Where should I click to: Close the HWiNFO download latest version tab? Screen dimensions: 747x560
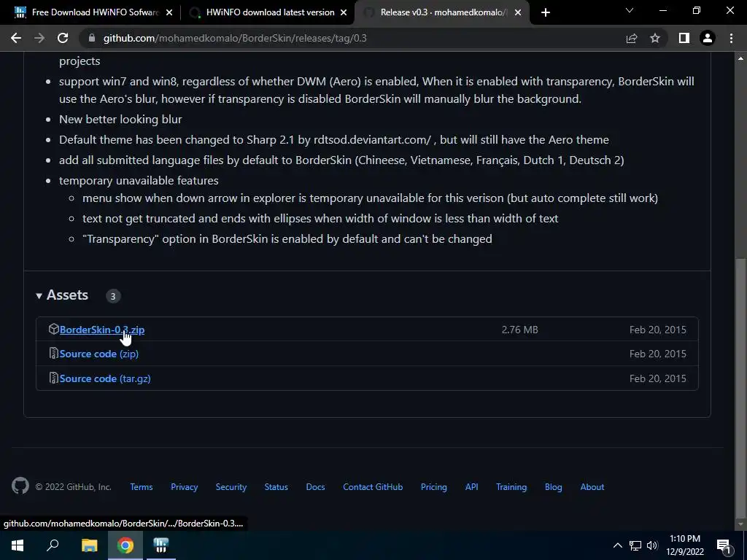point(344,12)
